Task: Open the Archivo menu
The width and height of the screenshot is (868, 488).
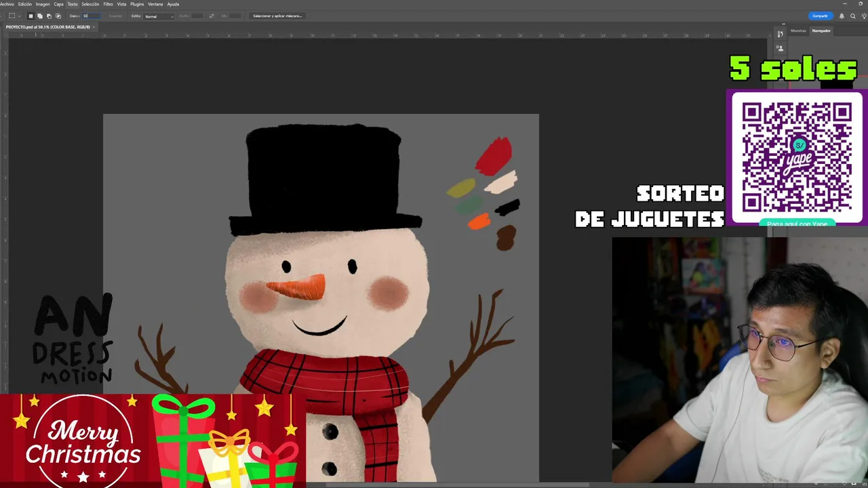Action: pos(7,4)
